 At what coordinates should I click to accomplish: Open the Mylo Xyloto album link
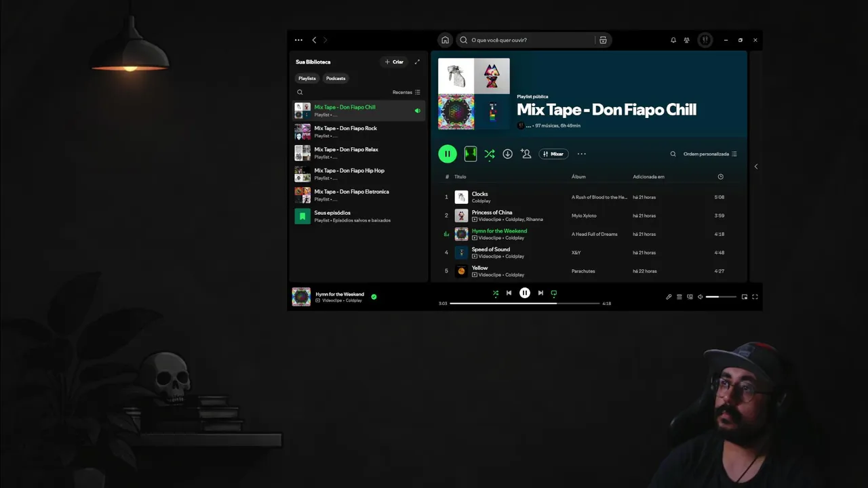tap(584, 216)
